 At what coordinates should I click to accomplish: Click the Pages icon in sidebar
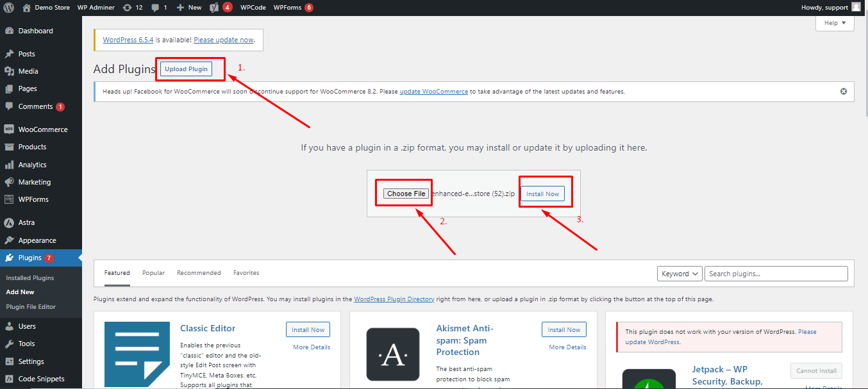[x=9, y=88]
